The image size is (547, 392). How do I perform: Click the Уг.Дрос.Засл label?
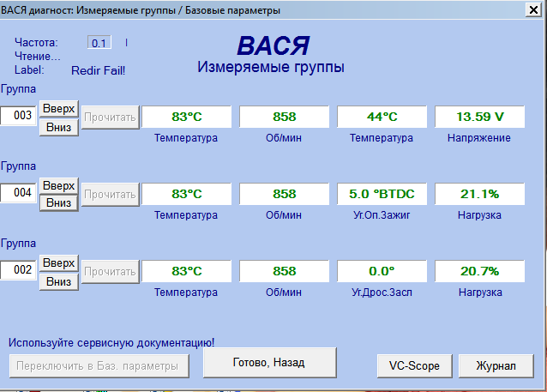pos(382,292)
